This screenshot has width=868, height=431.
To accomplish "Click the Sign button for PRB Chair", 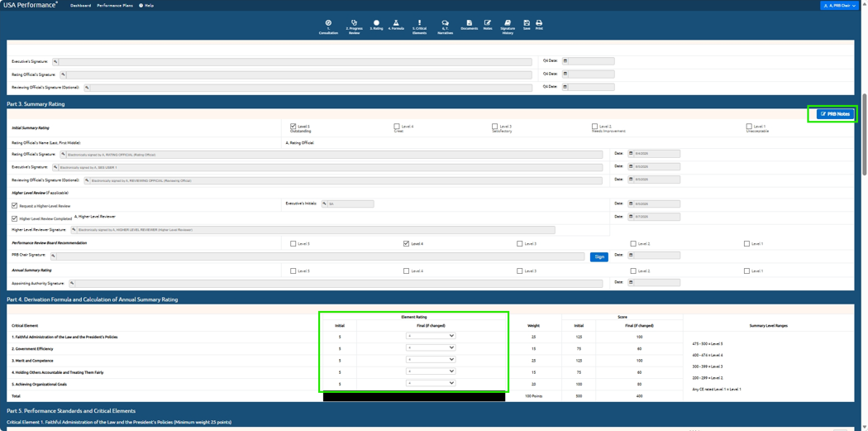I will pyautogui.click(x=599, y=257).
